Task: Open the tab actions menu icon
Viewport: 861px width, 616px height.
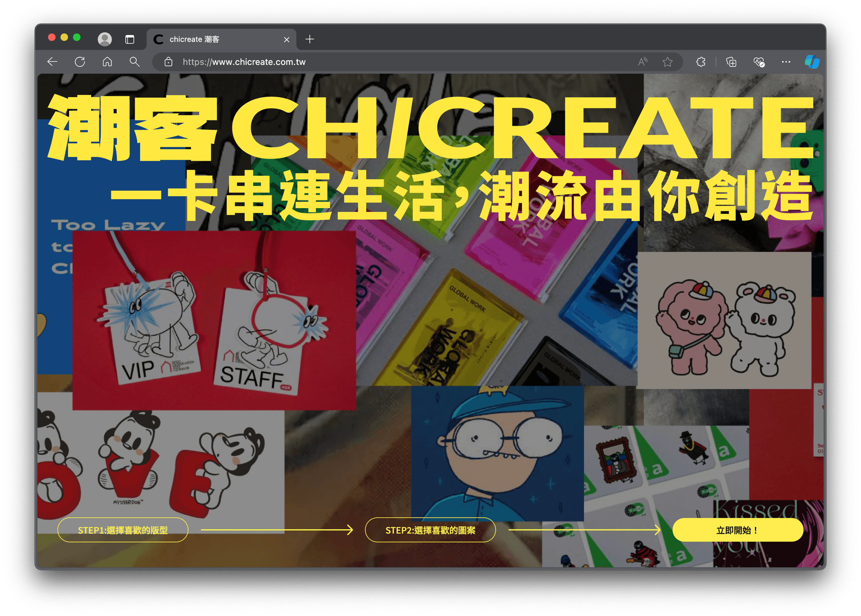Action: (x=129, y=39)
